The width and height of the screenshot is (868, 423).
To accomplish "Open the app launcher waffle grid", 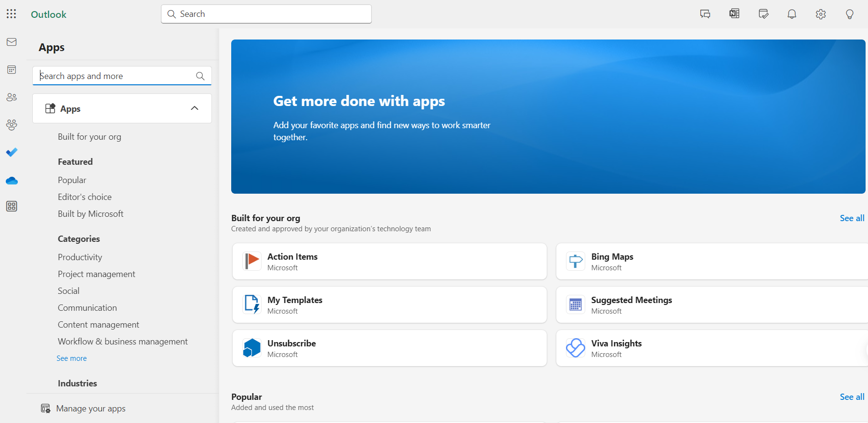I will coord(12,13).
